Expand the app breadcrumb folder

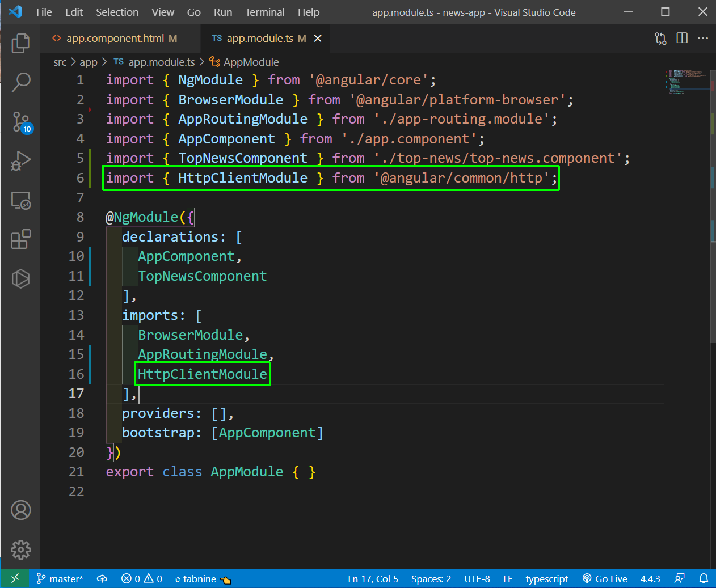point(89,62)
